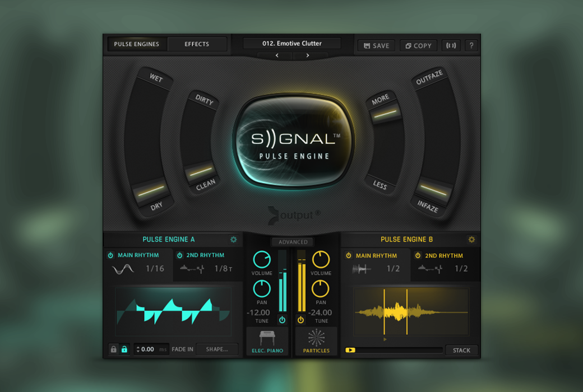This screenshot has width=583, height=392.
Task: Go to the previous preset arrow
Action: coord(276,55)
